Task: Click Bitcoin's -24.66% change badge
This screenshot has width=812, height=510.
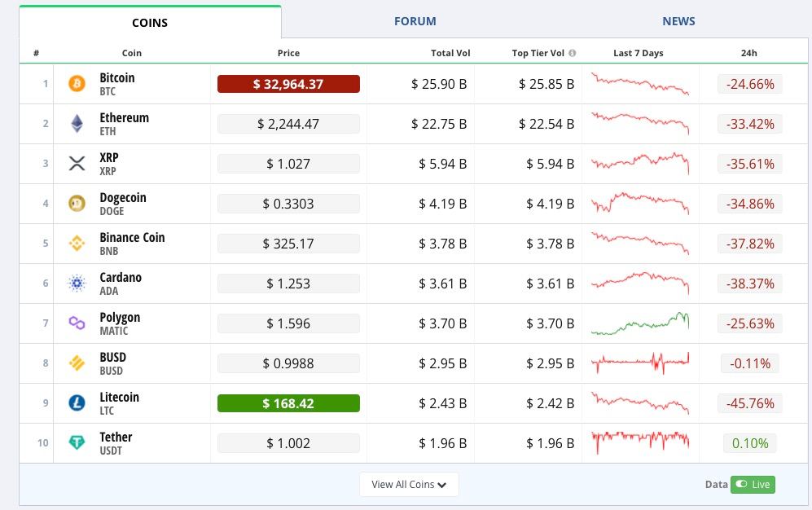Action: point(750,84)
